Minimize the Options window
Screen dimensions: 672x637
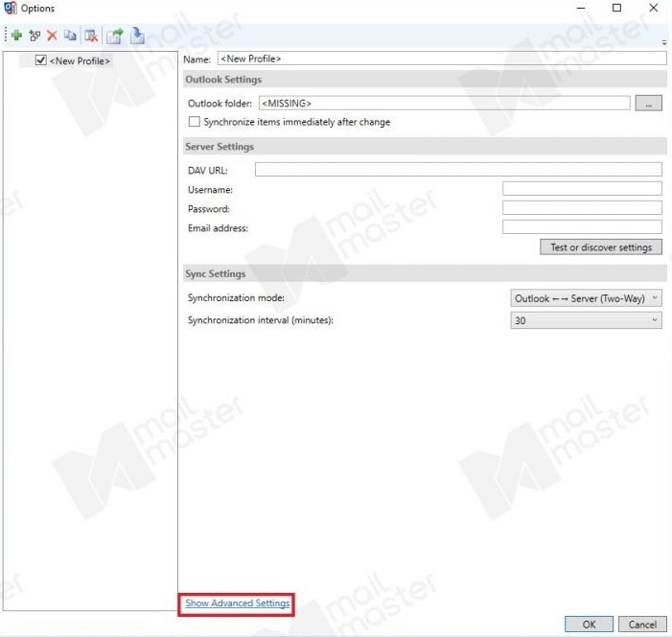pos(581,8)
